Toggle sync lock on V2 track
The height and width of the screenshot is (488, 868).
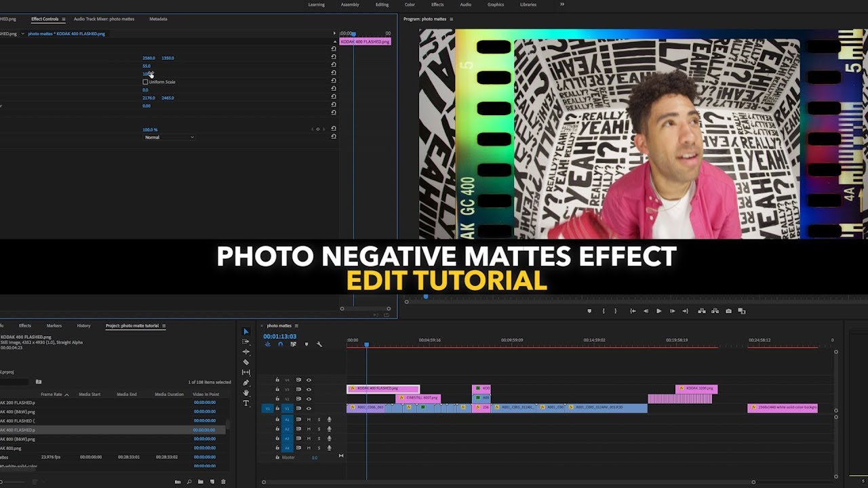[298, 399]
